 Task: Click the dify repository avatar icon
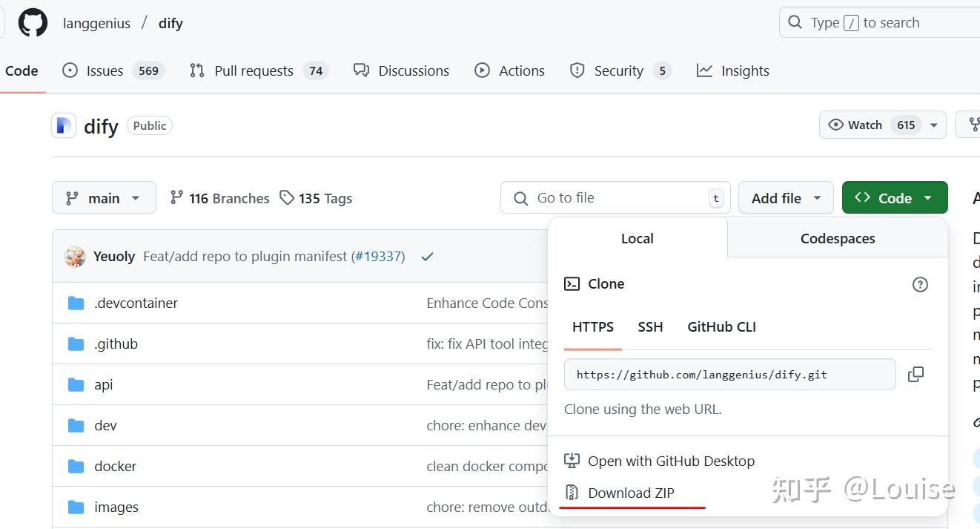point(64,125)
